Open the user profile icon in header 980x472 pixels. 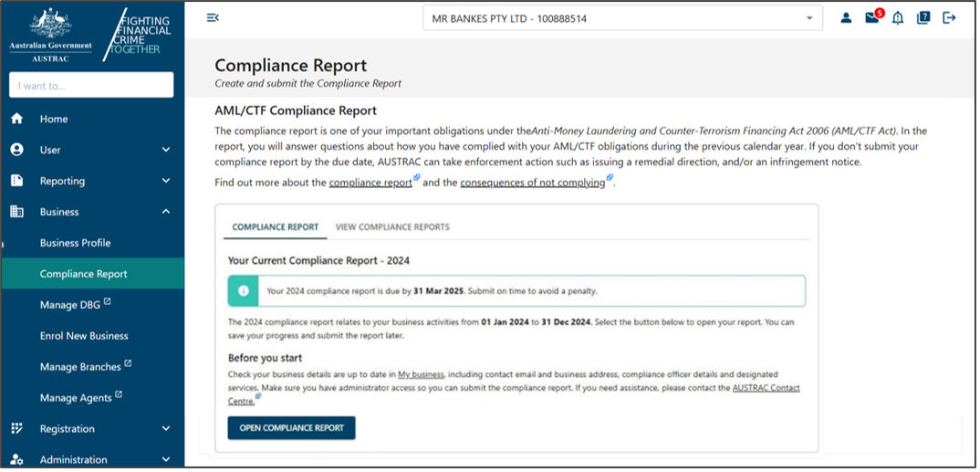(846, 18)
